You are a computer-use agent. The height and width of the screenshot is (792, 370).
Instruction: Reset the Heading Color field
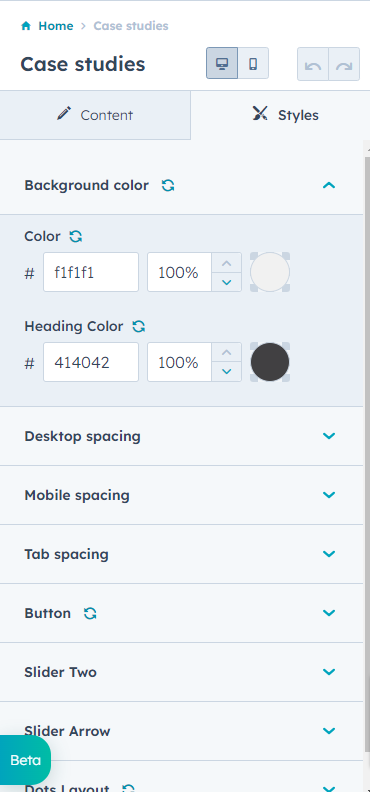(x=139, y=326)
